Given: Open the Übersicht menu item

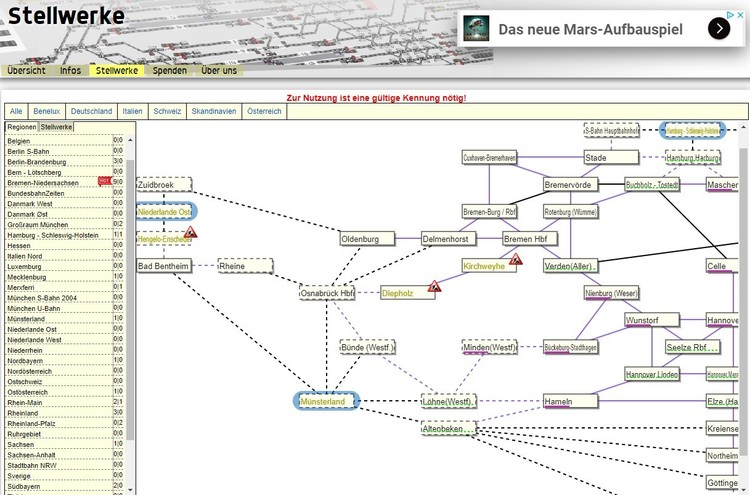Looking at the screenshot, I should (x=27, y=70).
